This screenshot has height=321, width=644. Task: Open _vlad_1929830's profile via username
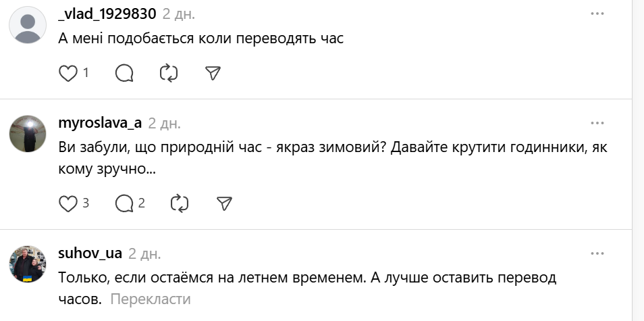point(107,14)
